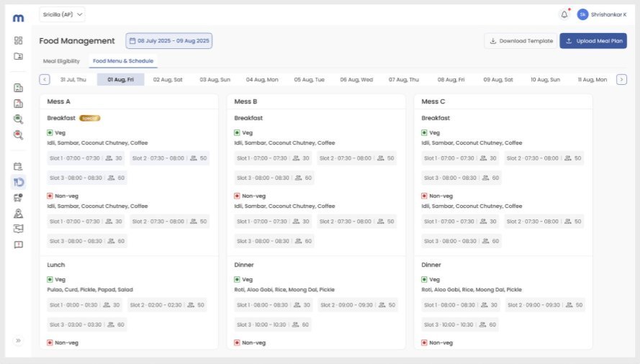Click the Shrishankar K profile avatar

pos(582,14)
